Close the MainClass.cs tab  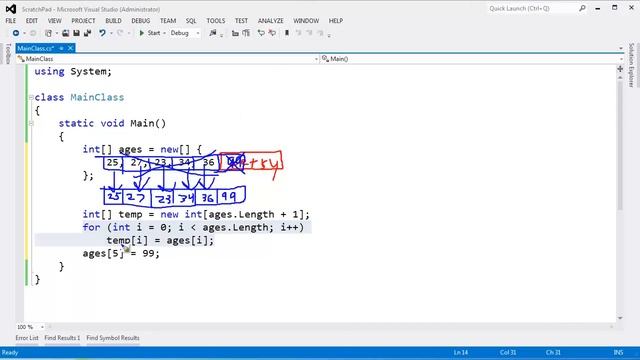(70, 48)
